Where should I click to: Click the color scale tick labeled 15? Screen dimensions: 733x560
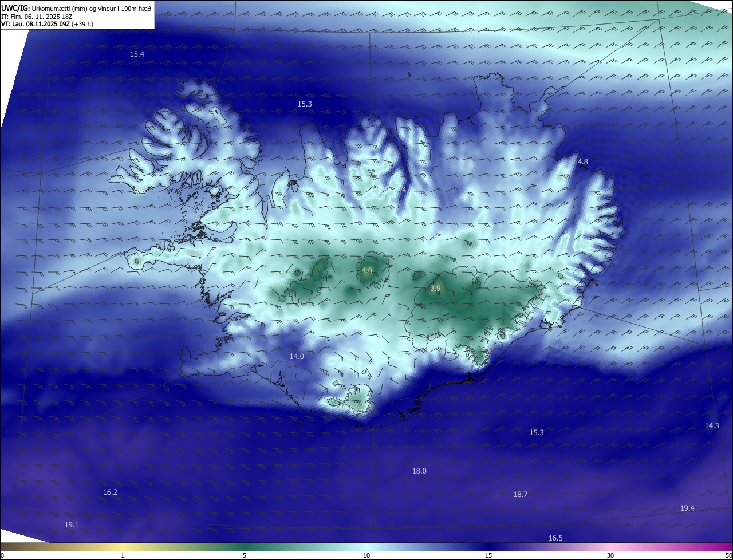(x=488, y=555)
